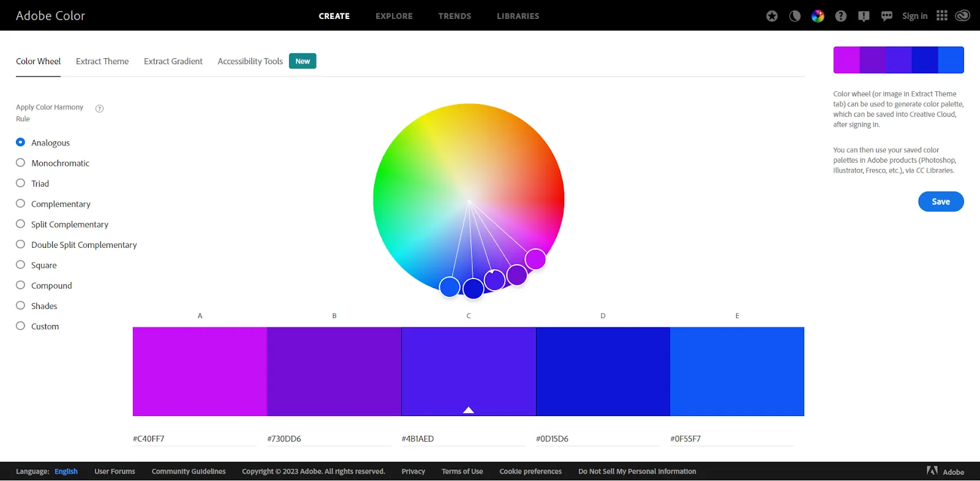Click the star icon in the header

click(x=772, y=16)
